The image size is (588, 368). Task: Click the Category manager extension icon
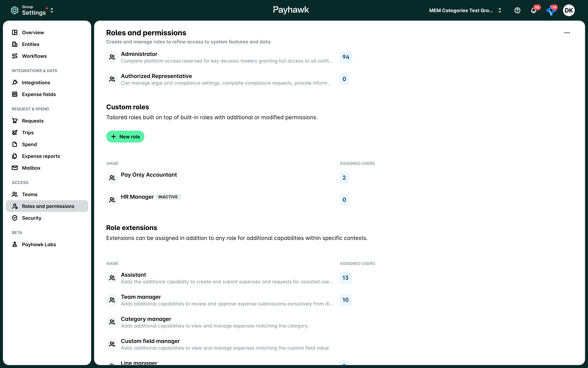(112, 322)
